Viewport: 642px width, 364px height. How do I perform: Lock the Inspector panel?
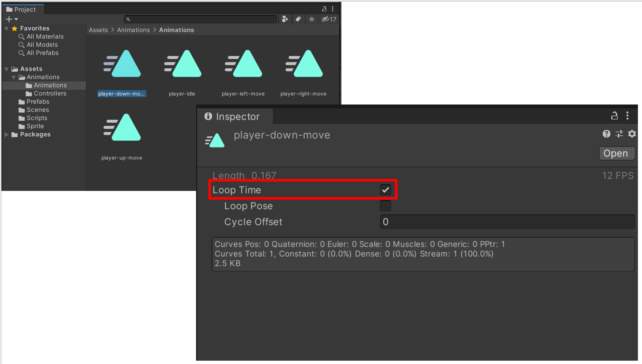coord(614,116)
